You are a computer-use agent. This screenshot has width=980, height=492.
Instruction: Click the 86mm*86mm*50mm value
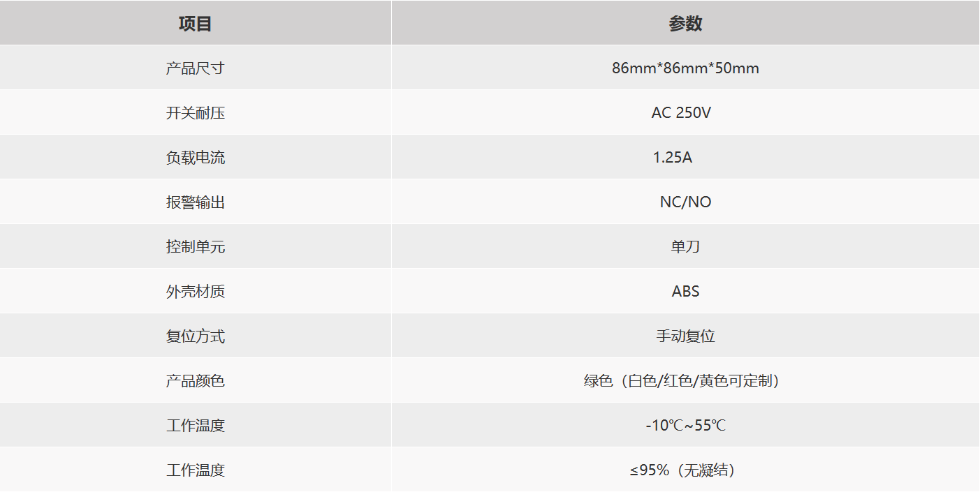[685, 68]
